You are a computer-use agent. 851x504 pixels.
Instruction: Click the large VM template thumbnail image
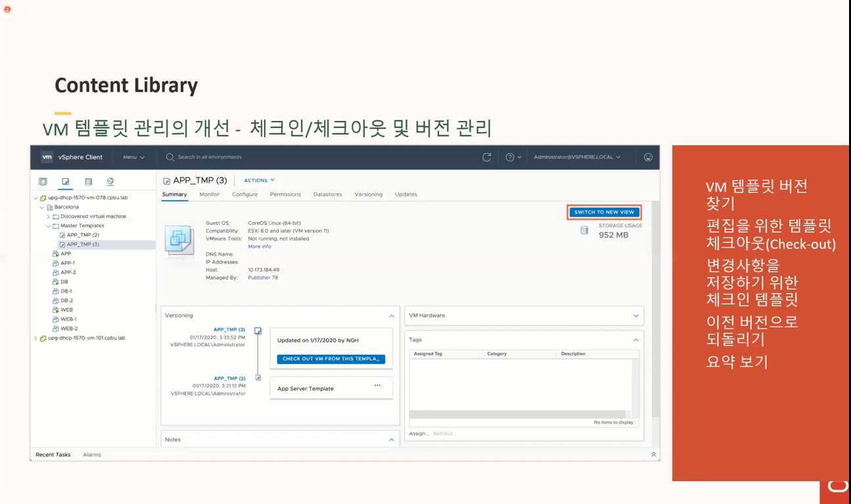(179, 241)
